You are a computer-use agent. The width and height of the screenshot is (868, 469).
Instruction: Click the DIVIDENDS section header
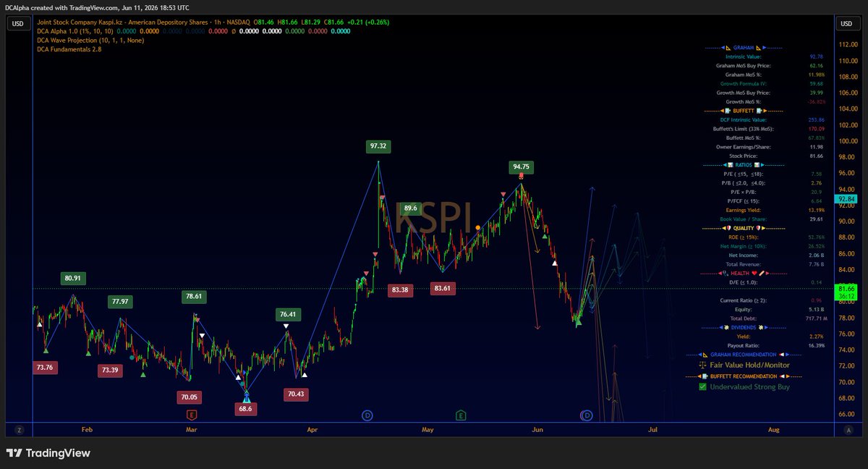click(744, 327)
